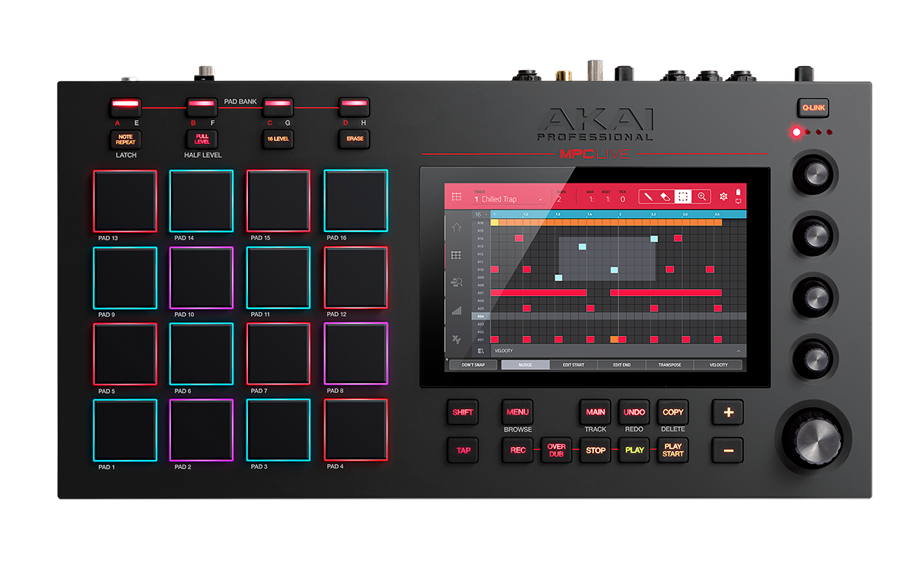Tap Pad 13 on the grid
924x578 pixels.
click(125, 201)
